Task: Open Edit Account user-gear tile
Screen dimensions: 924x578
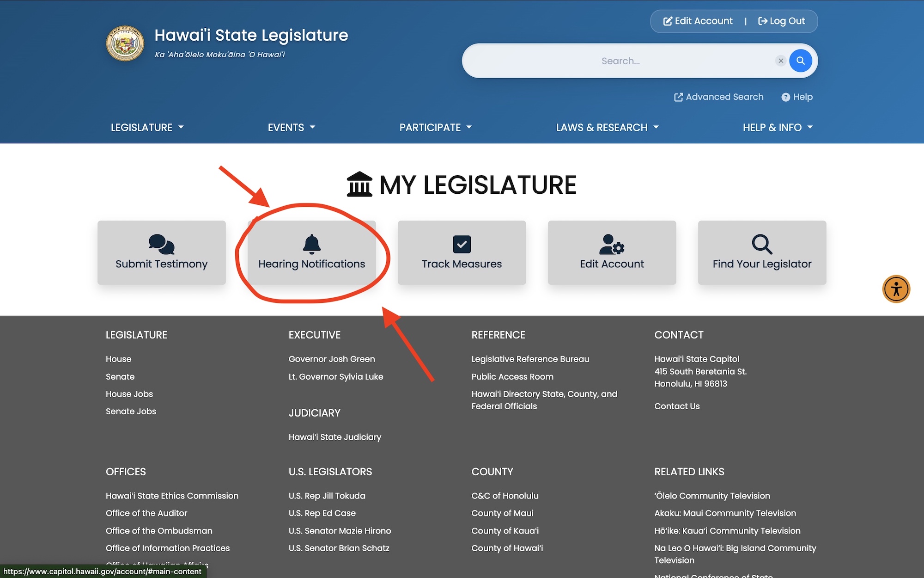Action: [612, 252]
